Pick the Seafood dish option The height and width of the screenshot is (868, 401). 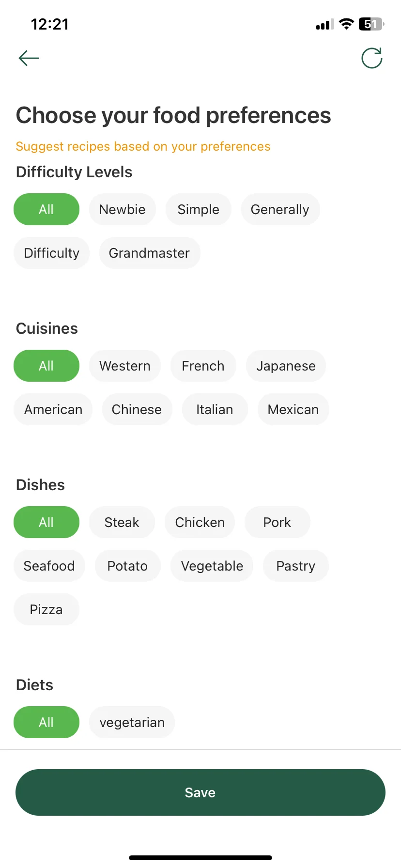[49, 566]
